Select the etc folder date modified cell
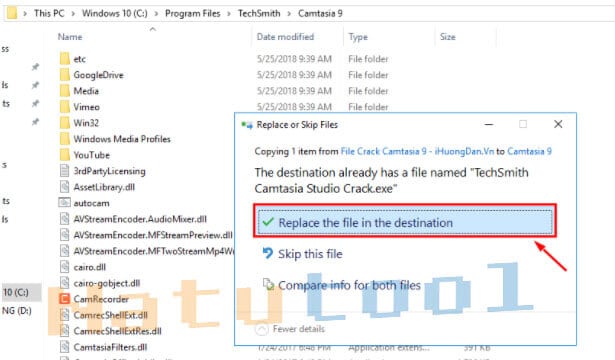This screenshot has width=615, height=360. (294, 59)
